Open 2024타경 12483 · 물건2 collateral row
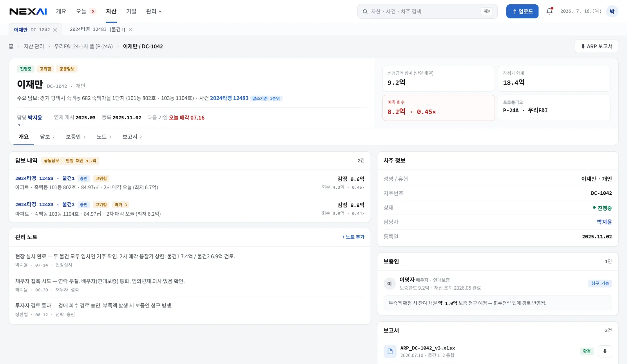The image size is (627, 364). point(190,209)
